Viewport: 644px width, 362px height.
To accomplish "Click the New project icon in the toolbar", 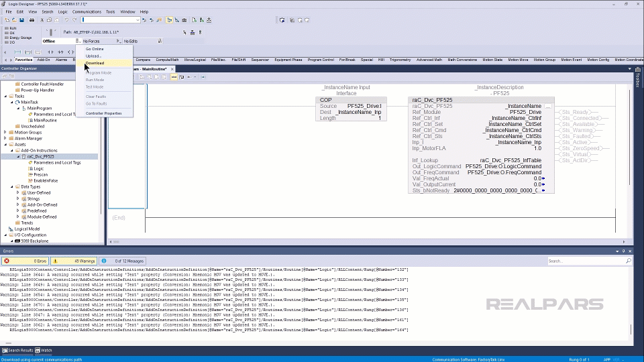I will [7, 19].
